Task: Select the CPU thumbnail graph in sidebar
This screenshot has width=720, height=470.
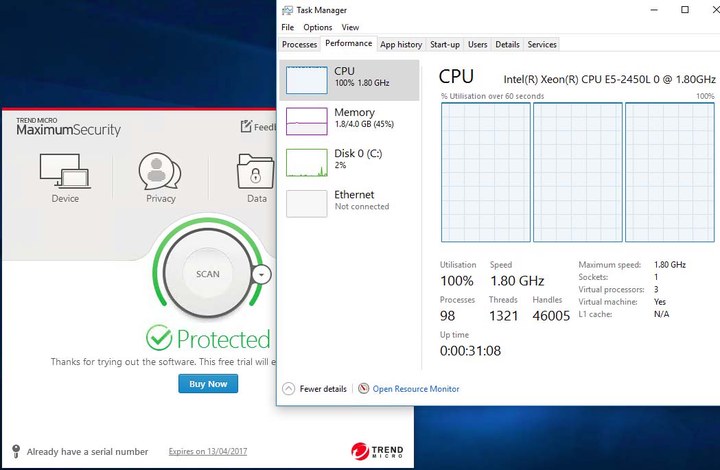Action: click(x=307, y=80)
